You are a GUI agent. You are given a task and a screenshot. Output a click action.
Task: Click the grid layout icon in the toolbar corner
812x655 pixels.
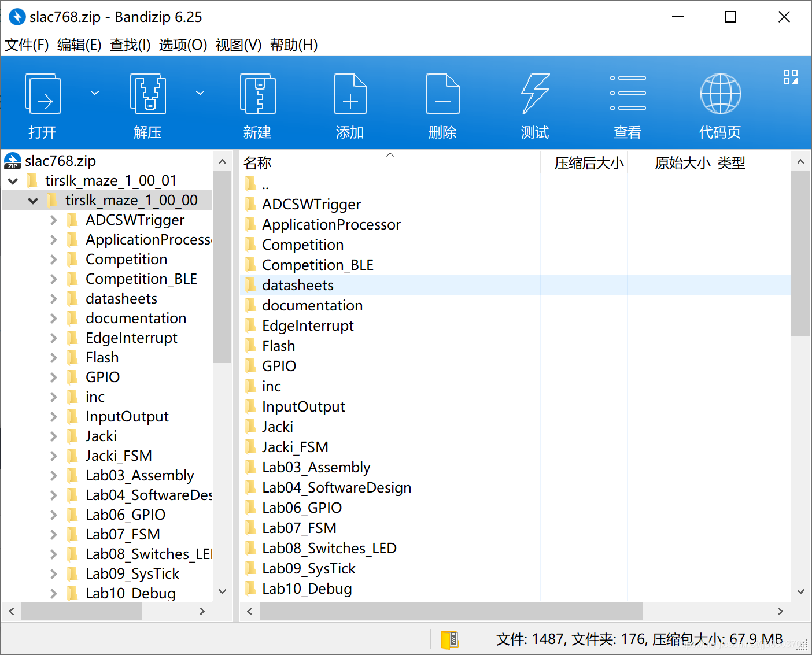tap(791, 77)
